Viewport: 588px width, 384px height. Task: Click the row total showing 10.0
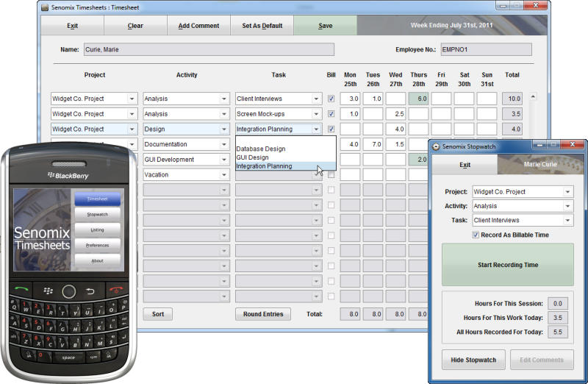(x=512, y=99)
